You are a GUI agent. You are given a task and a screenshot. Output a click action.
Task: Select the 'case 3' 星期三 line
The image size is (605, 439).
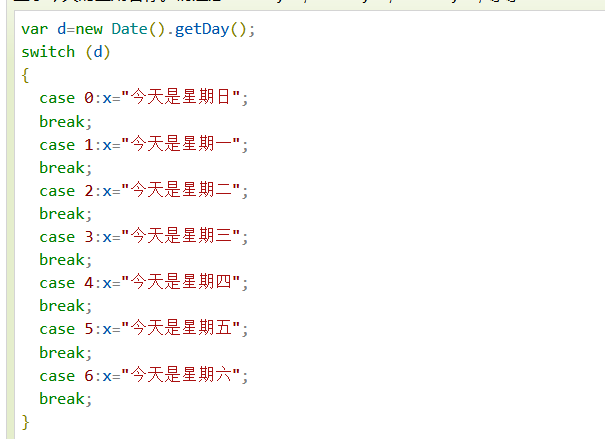(x=144, y=236)
